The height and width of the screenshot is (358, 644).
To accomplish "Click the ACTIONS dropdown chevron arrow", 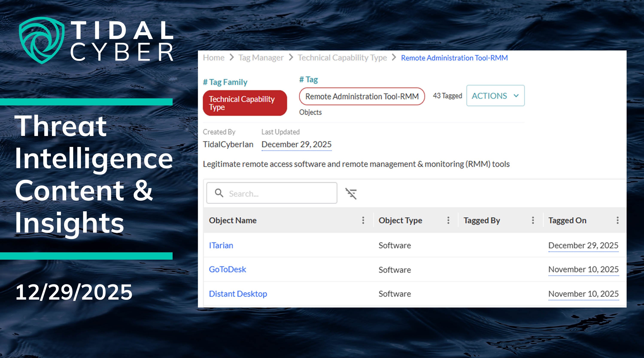I will coord(516,96).
